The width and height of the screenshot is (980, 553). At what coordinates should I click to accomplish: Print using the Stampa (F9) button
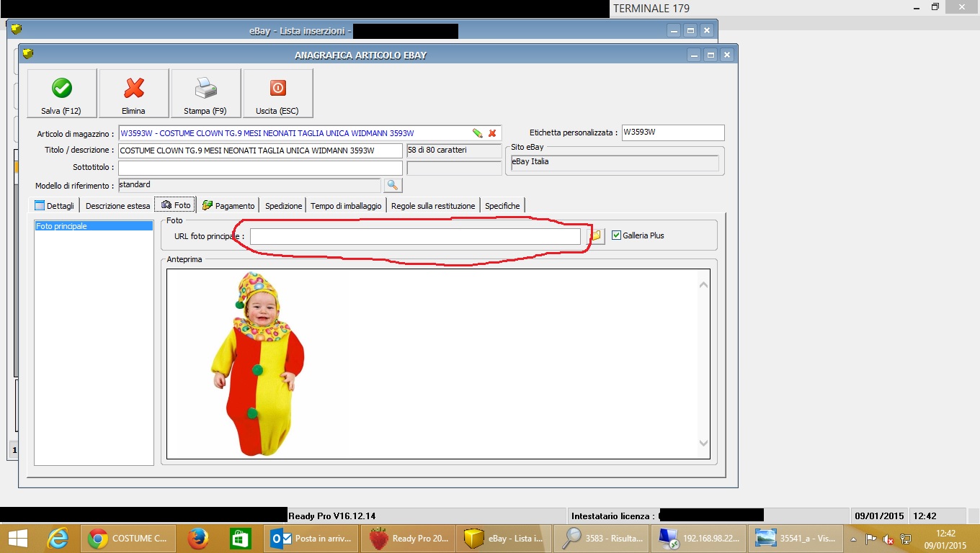206,93
